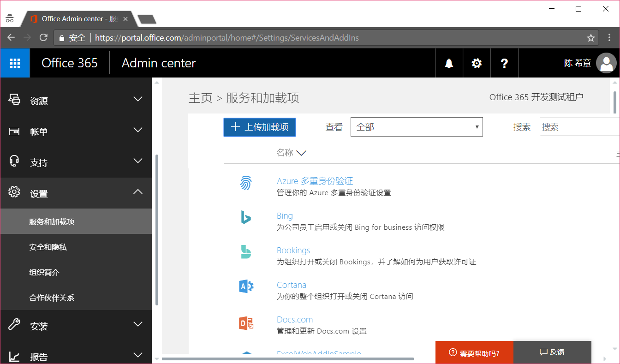Click the bookmark star in address bar
Viewport: 620px width, 364px height.
[590, 38]
